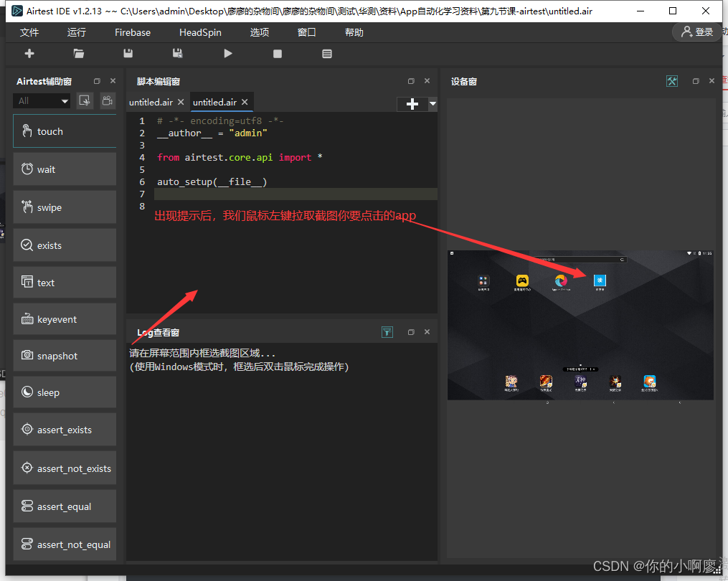The image size is (728, 581).
Task: Select the text command
Action: coord(65,283)
